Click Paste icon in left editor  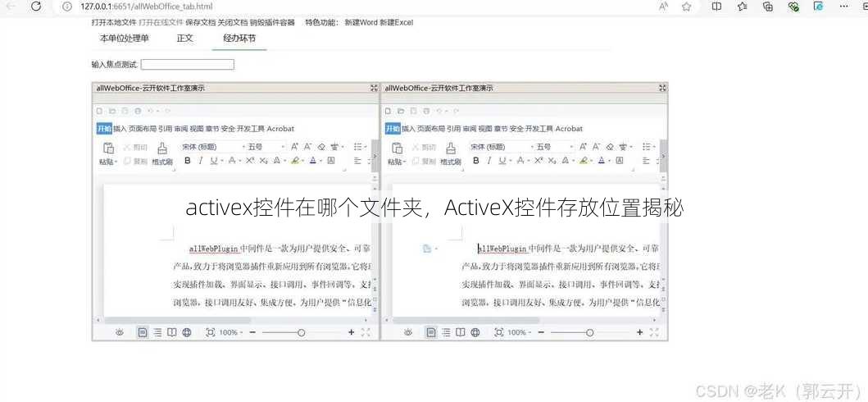click(108, 148)
